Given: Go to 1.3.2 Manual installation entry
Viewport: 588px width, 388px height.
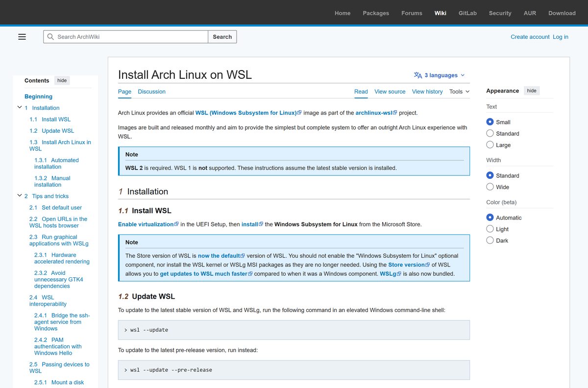Looking at the screenshot, I should [x=52, y=181].
